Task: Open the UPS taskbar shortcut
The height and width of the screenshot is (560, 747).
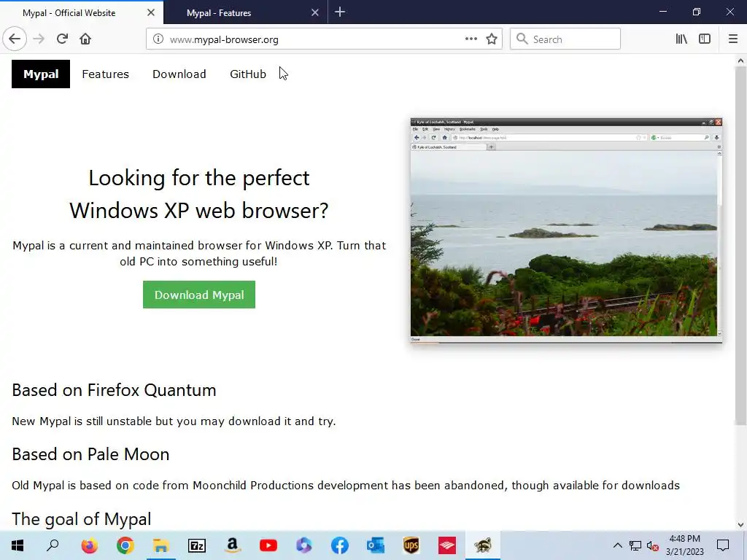Action: click(x=411, y=545)
